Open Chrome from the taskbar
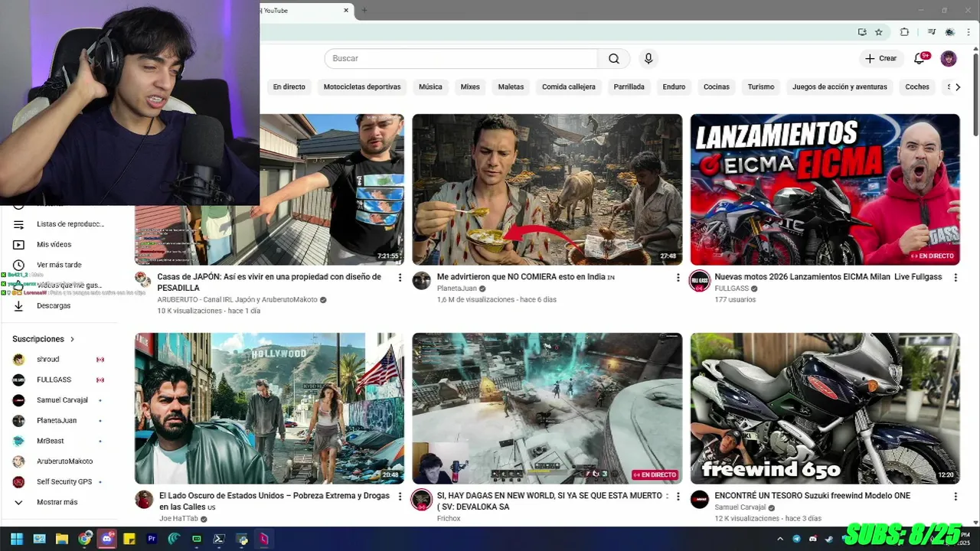The width and height of the screenshot is (980, 551). [x=84, y=539]
